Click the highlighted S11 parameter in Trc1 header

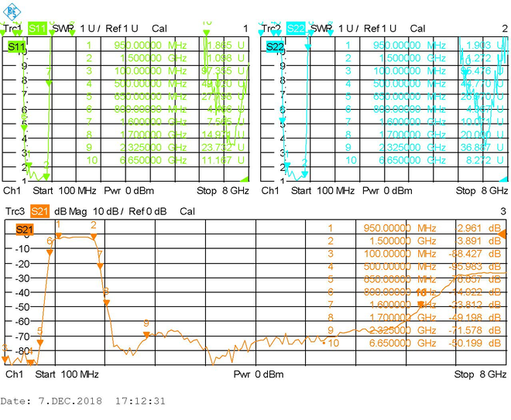tap(37, 29)
